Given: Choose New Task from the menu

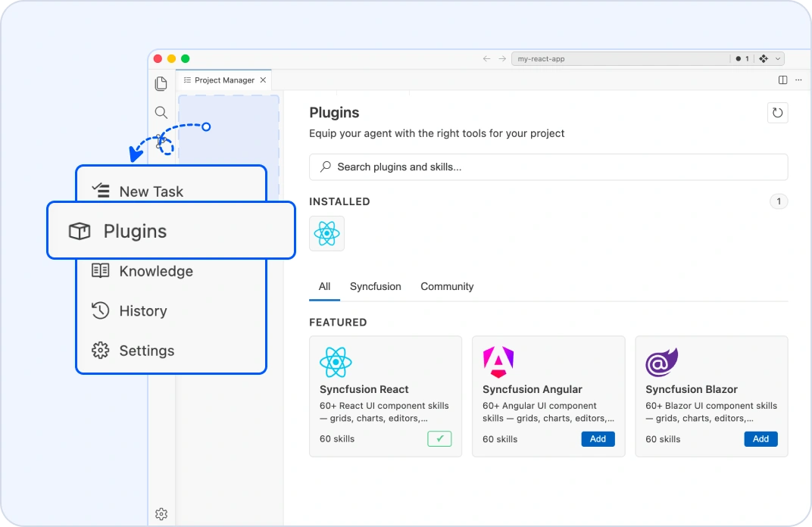Looking at the screenshot, I should pos(171,191).
